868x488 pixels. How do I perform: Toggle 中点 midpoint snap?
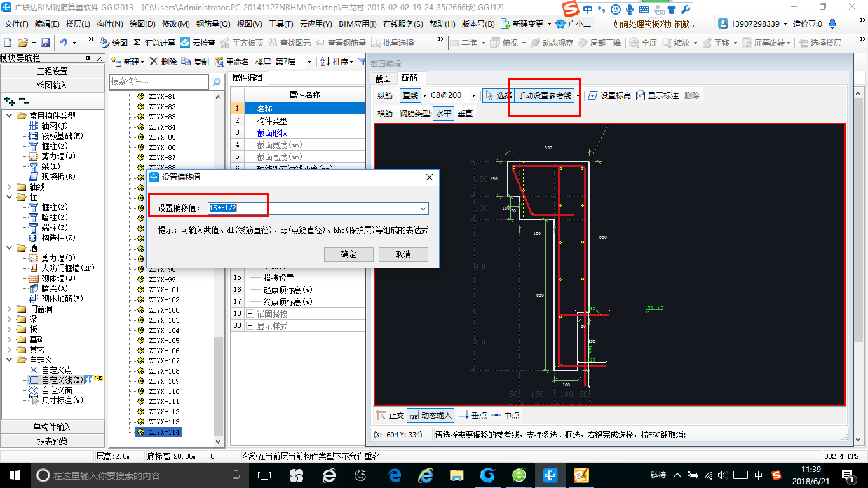pyautogui.click(x=505, y=415)
